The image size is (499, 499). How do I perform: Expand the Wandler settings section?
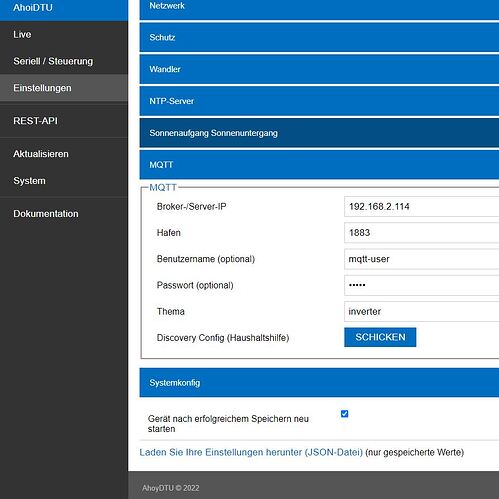pos(319,69)
